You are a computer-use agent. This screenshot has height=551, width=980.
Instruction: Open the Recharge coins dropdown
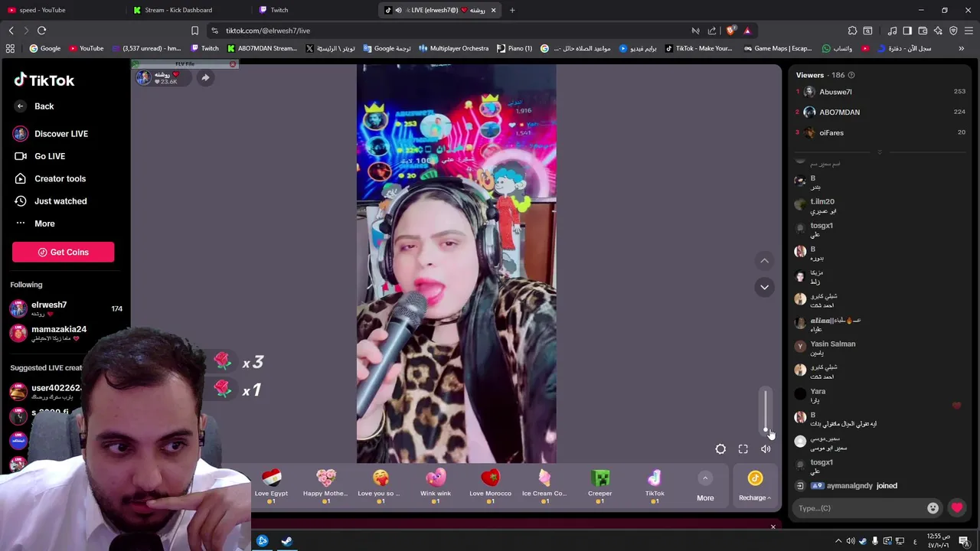[x=755, y=487]
